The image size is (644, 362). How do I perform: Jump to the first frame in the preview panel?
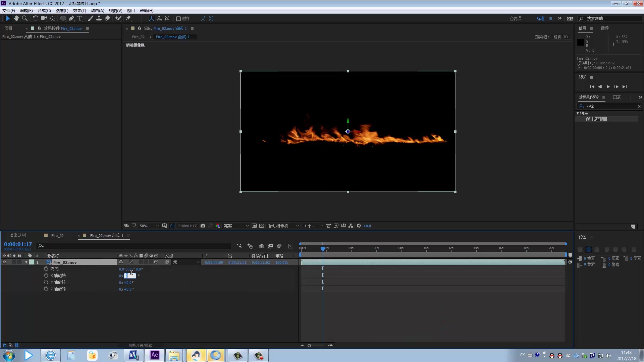pyautogui.click(x=592, y=86)
